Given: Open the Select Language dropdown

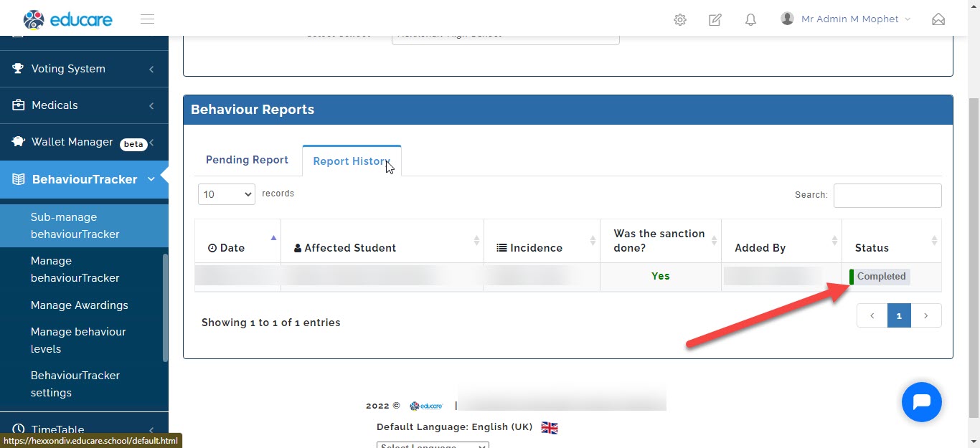Looking at the screenshot, I should tap(433, 445).
